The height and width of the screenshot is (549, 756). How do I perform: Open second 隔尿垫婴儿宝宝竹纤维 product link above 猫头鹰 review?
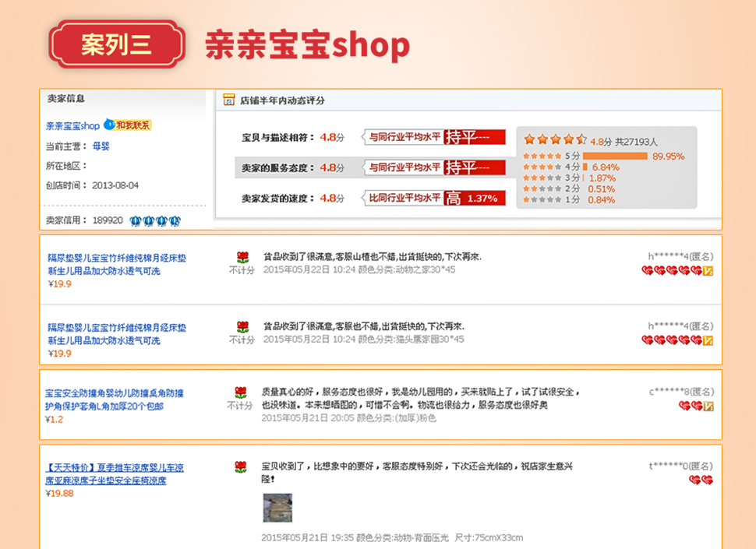[117, 334]
